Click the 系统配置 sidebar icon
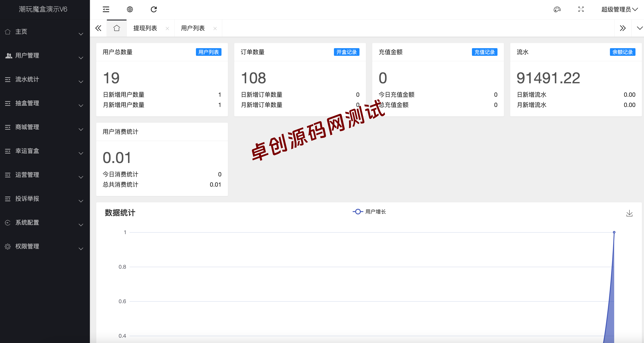644x343 pixels. tap(8, 223)
